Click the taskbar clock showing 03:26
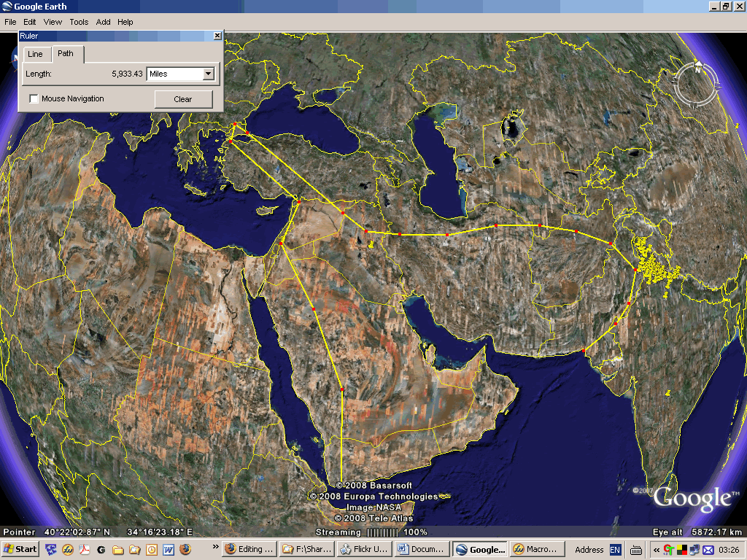 coord(729,550)
